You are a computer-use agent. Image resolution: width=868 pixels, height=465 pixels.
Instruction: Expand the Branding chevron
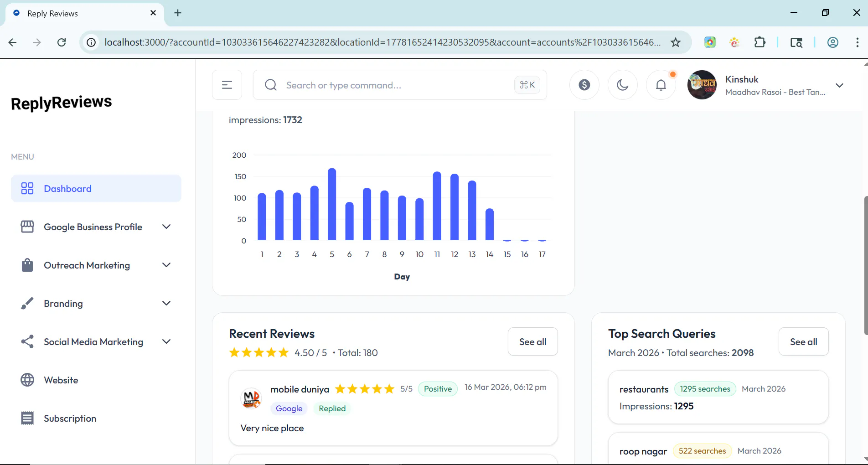tap(166, 303)
